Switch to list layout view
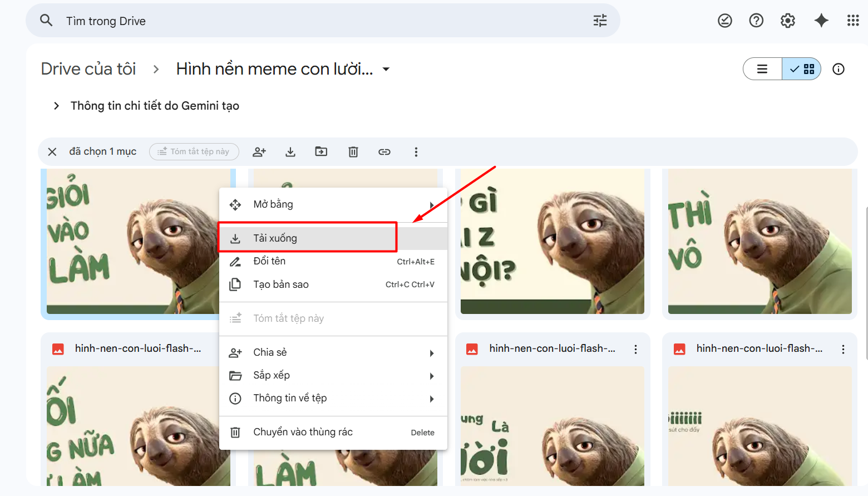The width and height of the screenshot is (868, 496). pyautogui.click(x=762, y=69)
